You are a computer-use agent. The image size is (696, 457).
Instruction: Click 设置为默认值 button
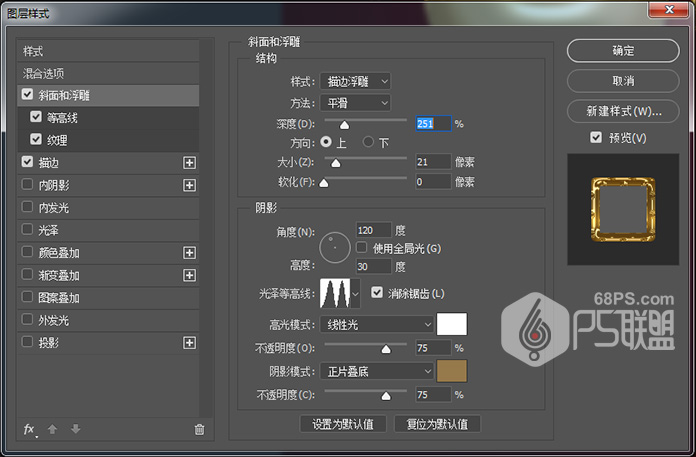click(x=343, y=424)
